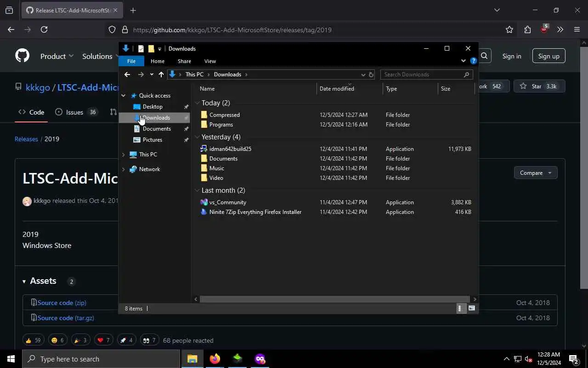Select Pictures in Quick access
This screenshot has height=368, width=588.
tap(152, 140)
